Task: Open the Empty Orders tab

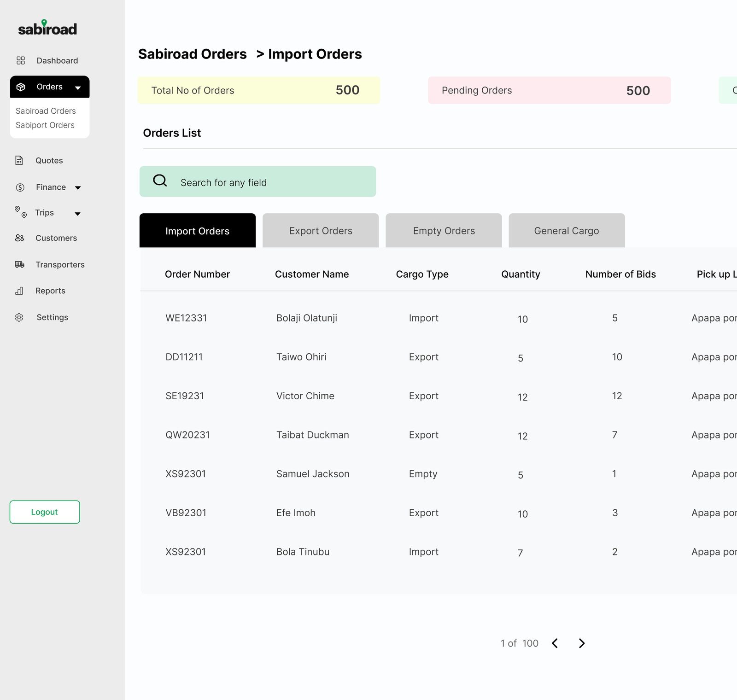Action: tap(444, 230)
